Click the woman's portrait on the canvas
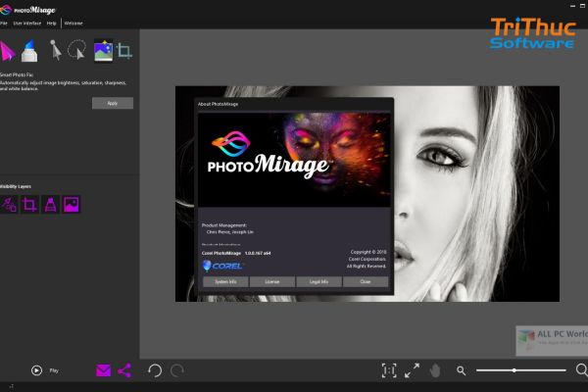The image size is (588, 392). (476, 194)
